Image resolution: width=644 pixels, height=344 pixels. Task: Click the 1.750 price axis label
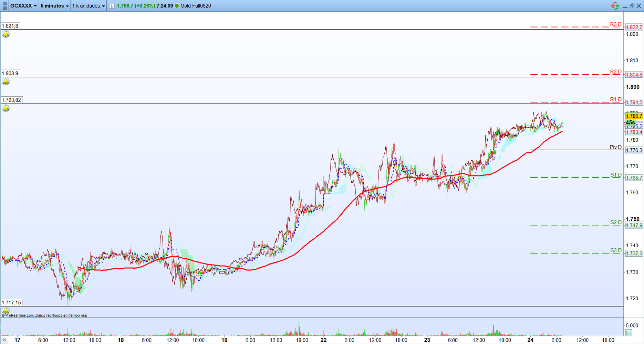click(x=633, y=219)
